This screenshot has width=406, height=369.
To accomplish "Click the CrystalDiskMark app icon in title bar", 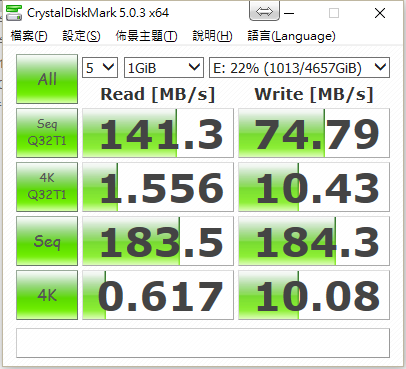I will 14,13.
